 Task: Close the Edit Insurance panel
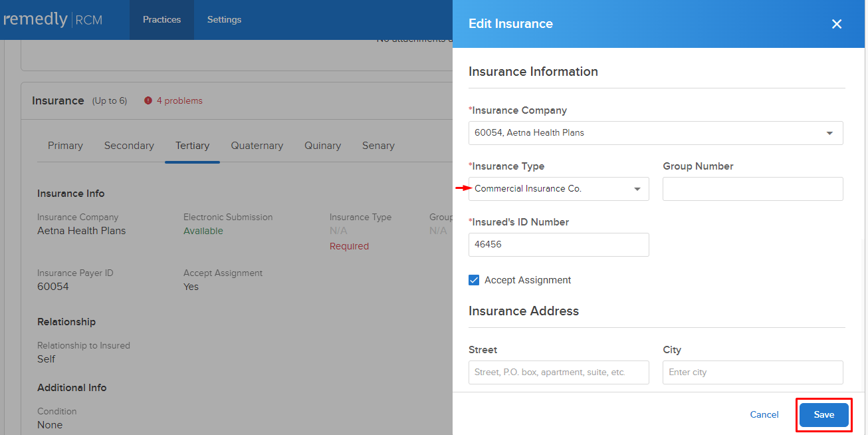(x=837, y=24)
